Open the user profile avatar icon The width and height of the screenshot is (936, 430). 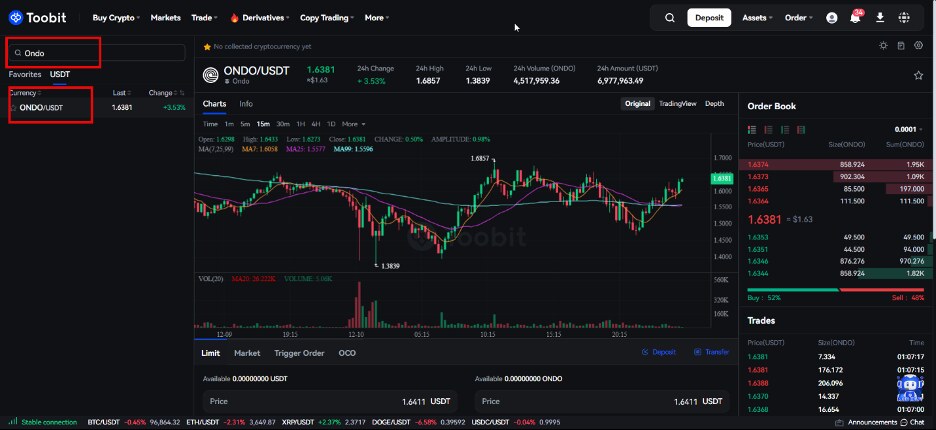click(832, 18)
